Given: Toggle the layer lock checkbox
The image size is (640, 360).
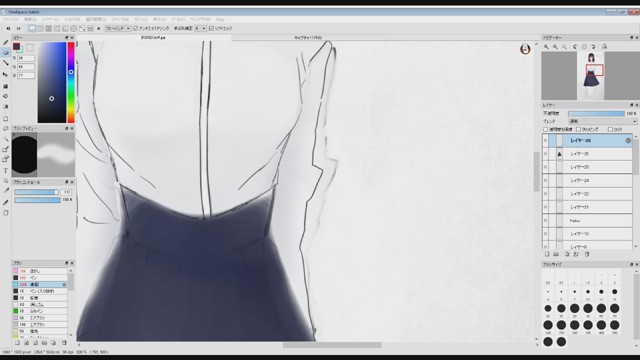Looking at the screenshot, I should tap(611, 129).
